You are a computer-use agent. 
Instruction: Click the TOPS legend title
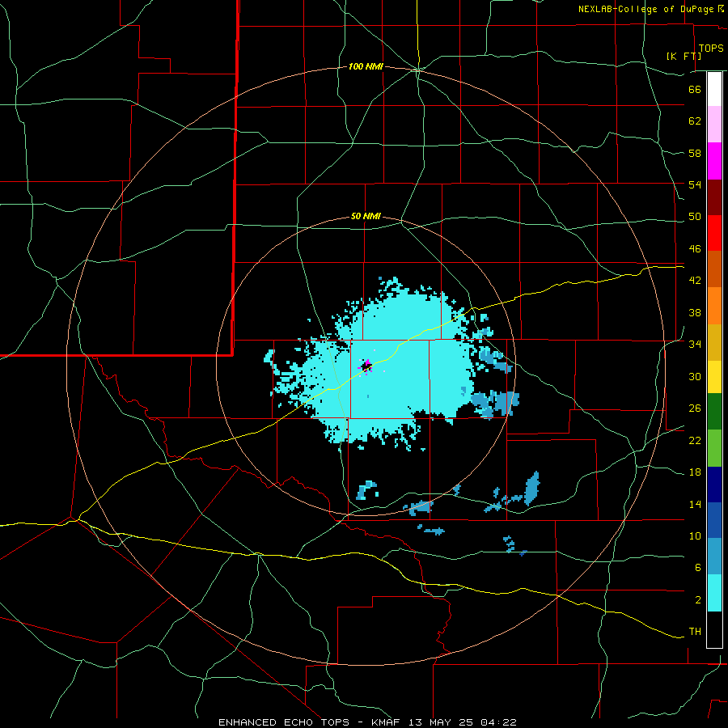pyautogui.click(x=711, y=49)
